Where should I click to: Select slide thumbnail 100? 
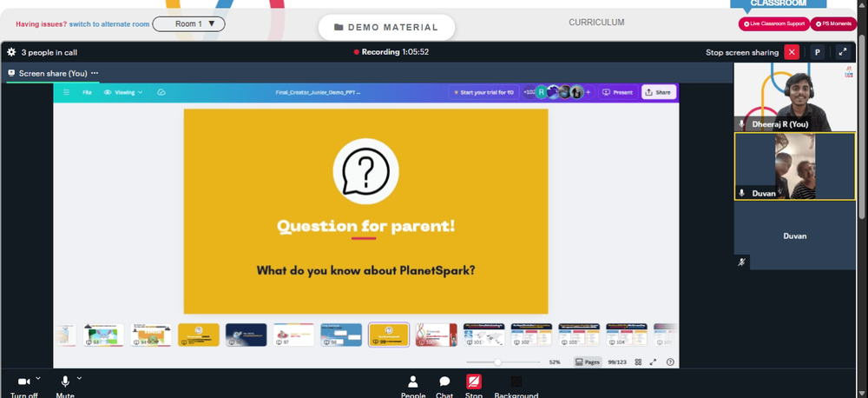tap(437, 335)
